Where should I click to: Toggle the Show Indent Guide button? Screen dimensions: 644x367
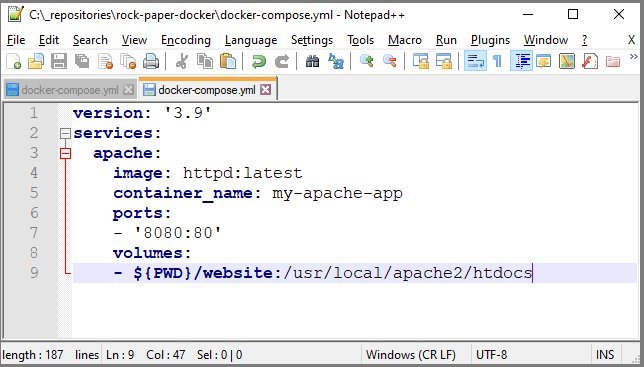coord(521,62)
